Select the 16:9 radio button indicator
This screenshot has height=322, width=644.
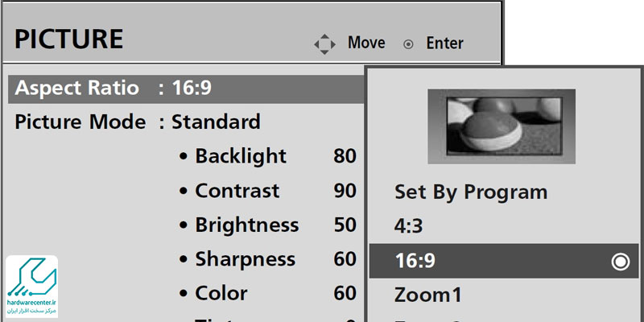point(620,262)
